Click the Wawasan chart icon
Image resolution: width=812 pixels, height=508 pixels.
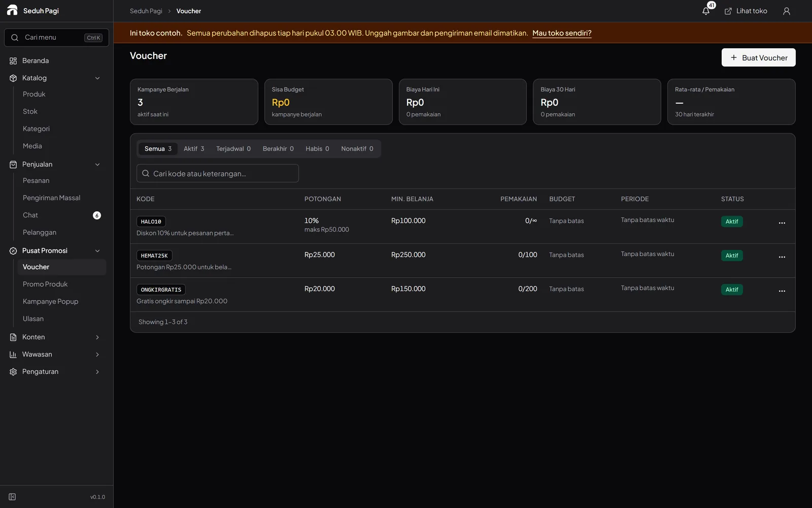click(x=13, y=355)
